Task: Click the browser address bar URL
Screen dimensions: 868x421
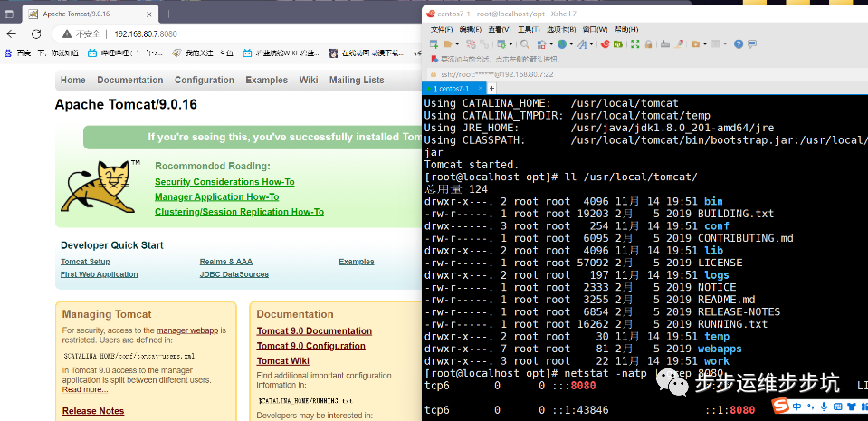Action: click(146, 33)
